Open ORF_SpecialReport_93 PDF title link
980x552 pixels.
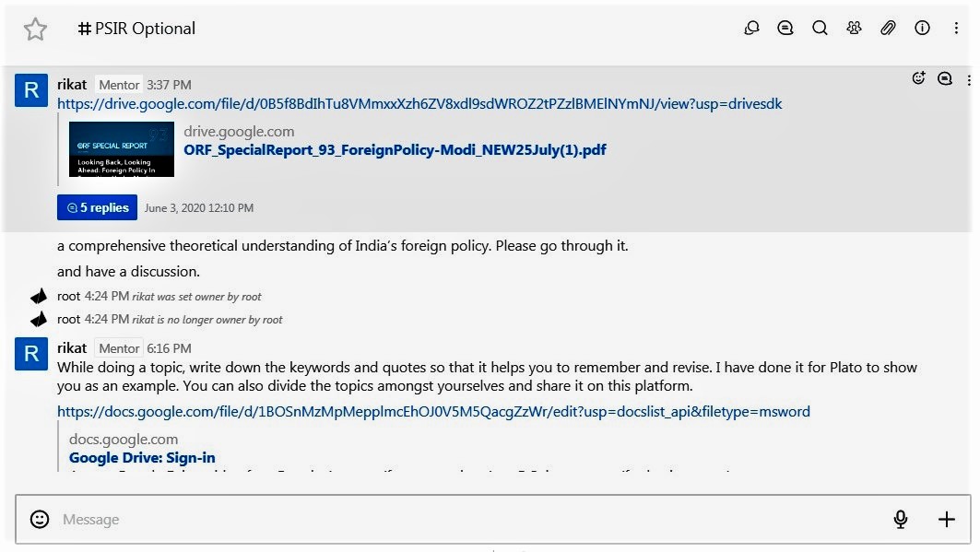pyautogui.click(x=395, y=149)
